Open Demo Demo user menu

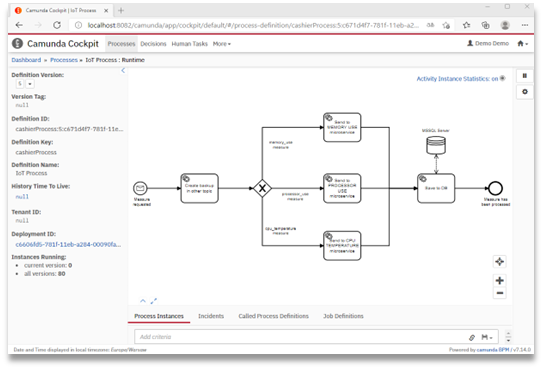click(488, 43)
